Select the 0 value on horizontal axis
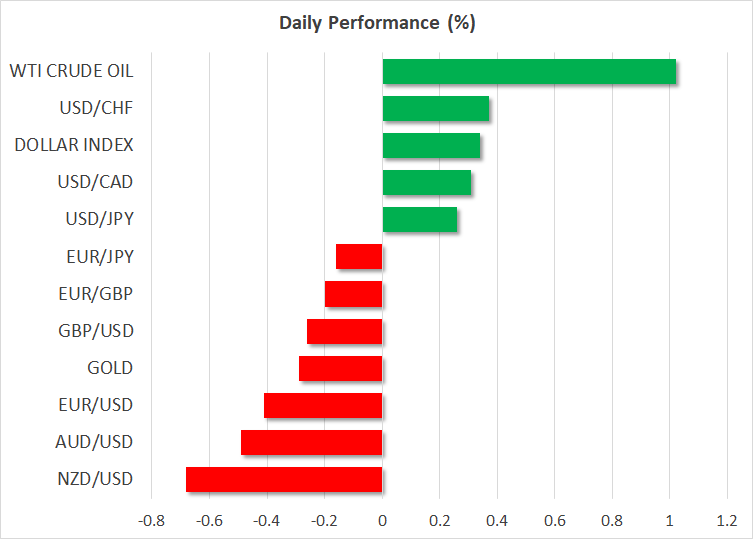 pos(382,521)
